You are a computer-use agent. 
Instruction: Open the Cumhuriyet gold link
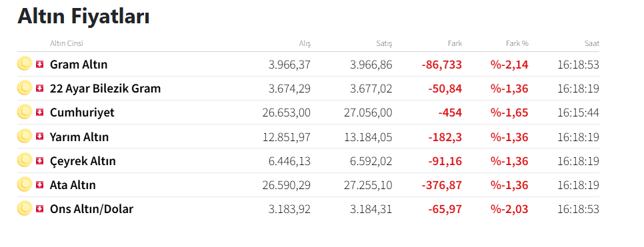(x=82, y=113)
